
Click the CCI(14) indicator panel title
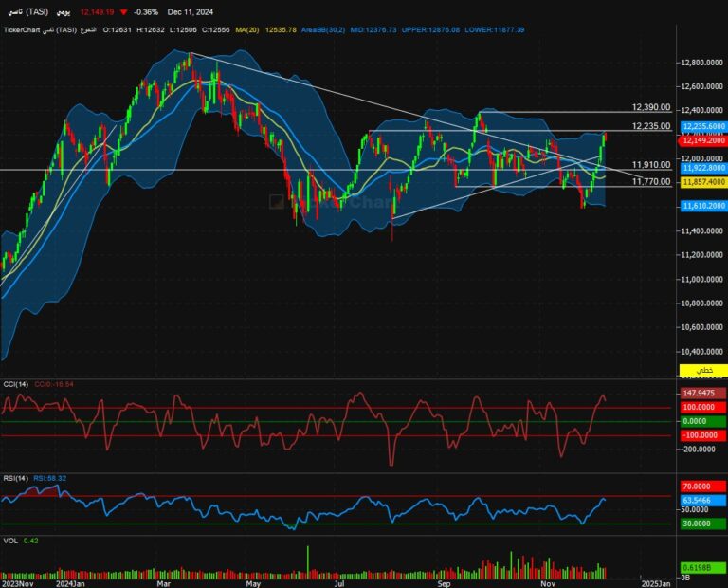[x=14, y=384]
